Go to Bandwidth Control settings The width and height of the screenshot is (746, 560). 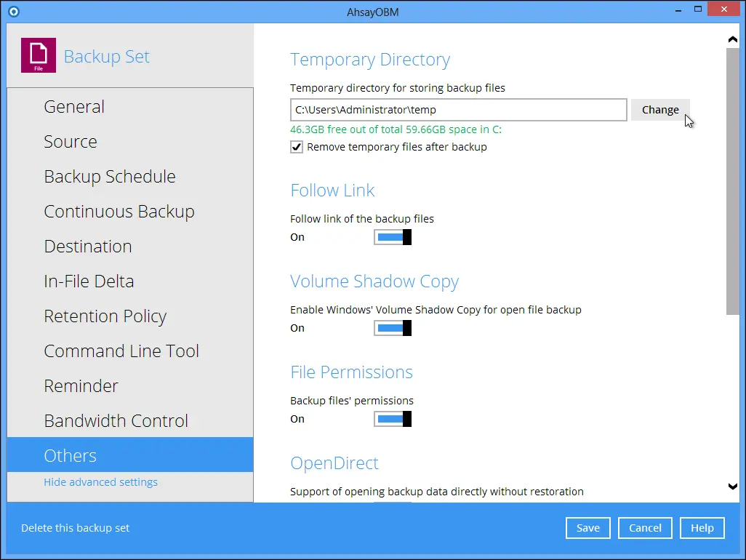(x=116, y=420)
